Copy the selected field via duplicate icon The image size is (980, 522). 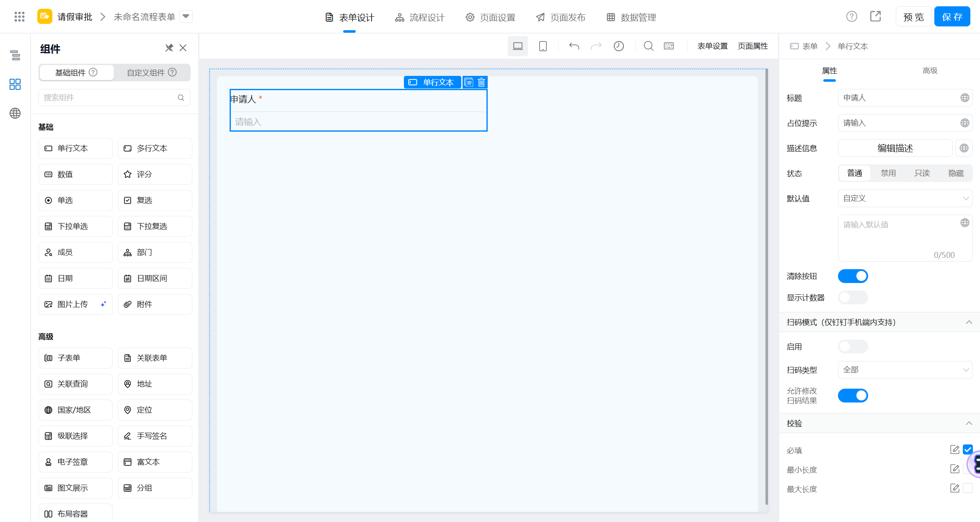(469, 82)
